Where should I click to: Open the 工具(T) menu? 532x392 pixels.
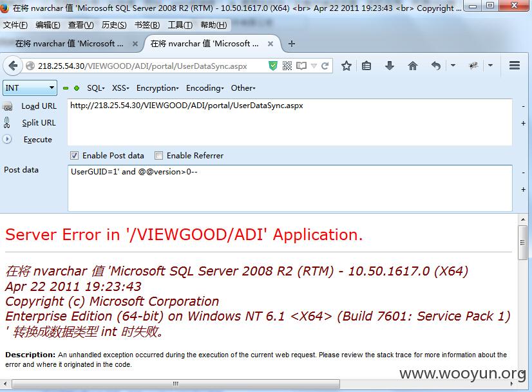coord(180,25)
